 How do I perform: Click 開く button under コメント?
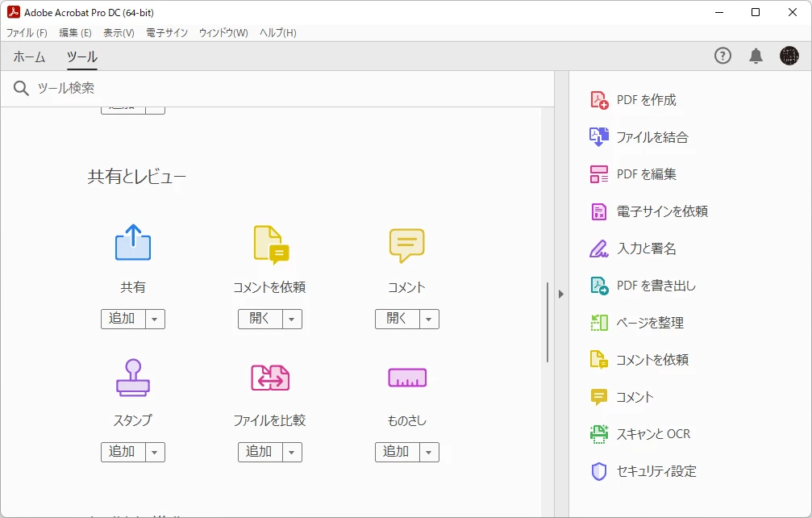[x=398, y=319]
